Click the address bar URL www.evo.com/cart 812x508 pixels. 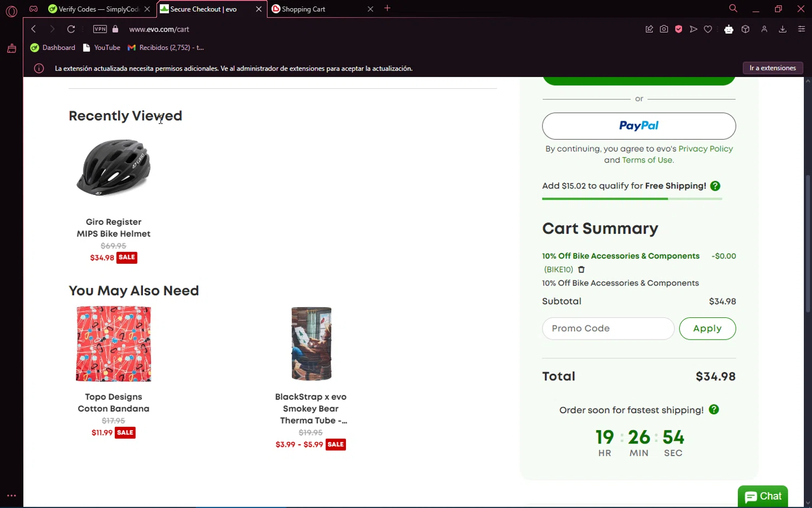(159, 29)
